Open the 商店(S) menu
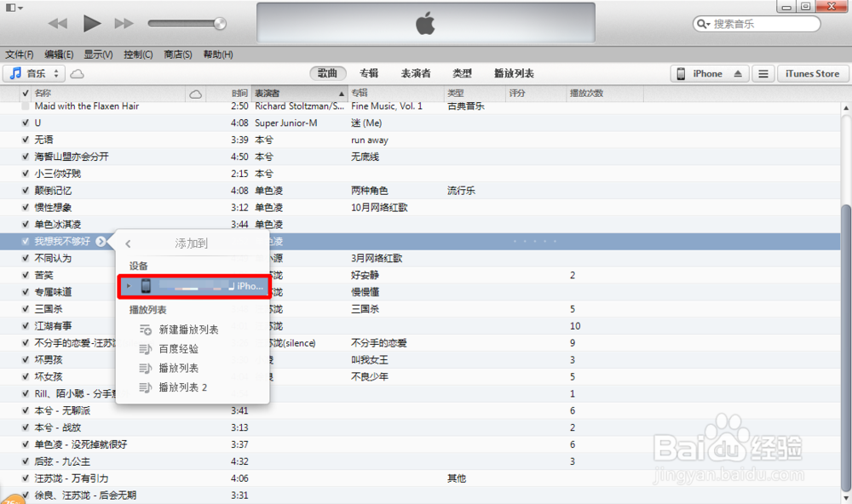 click(178, 54)
